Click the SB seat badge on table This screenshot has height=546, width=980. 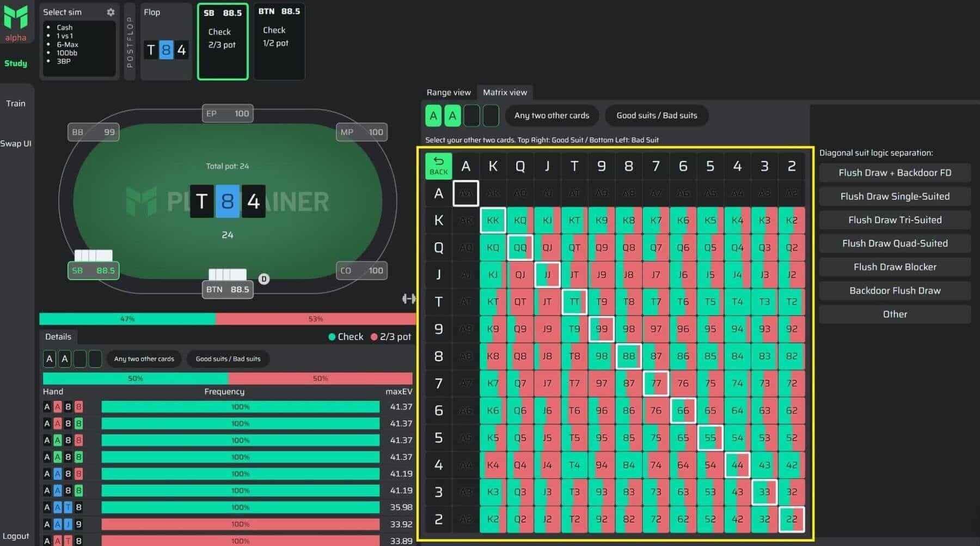(93, 270)
